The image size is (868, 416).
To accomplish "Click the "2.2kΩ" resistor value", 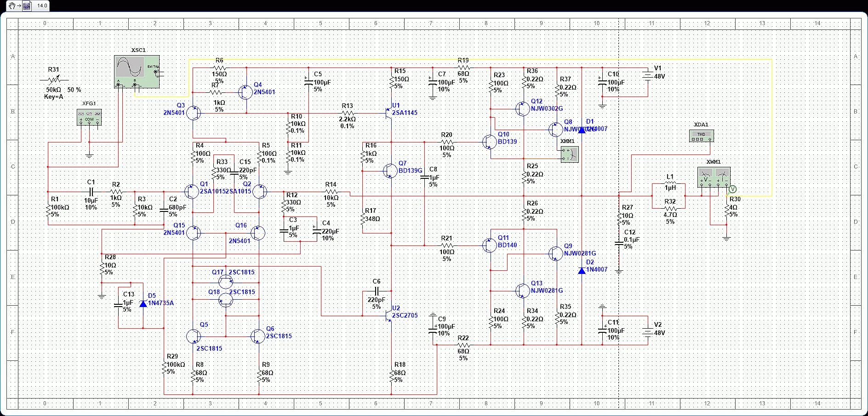I will 347,119.
